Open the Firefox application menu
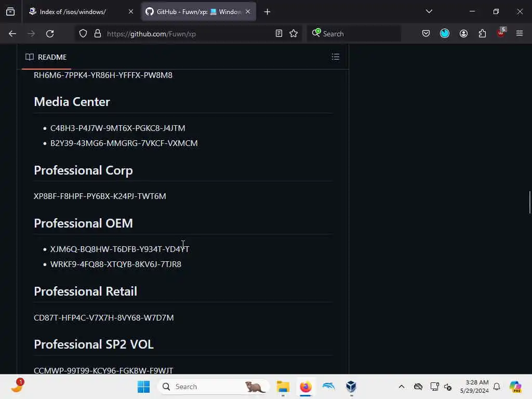 coord(520,34)
